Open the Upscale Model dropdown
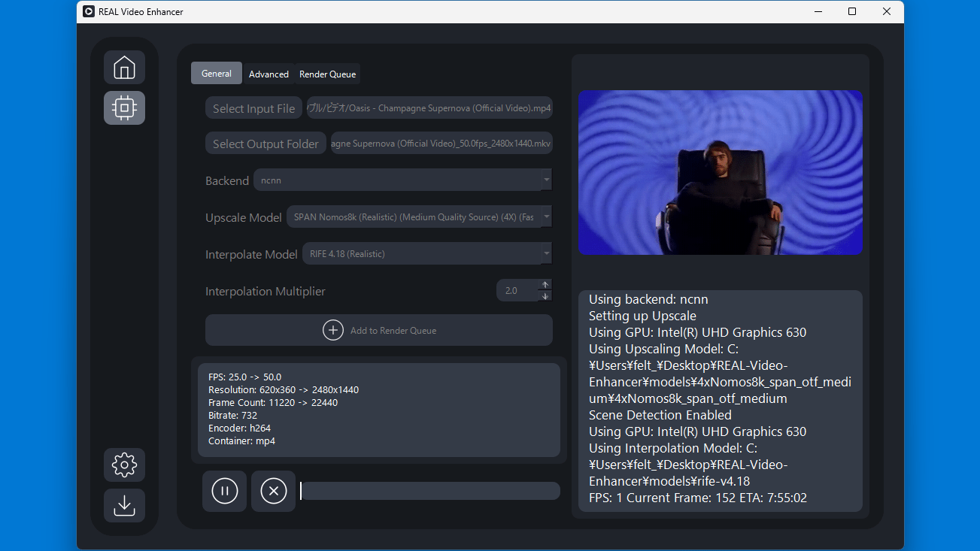980x551 pixels. (419, 216)
